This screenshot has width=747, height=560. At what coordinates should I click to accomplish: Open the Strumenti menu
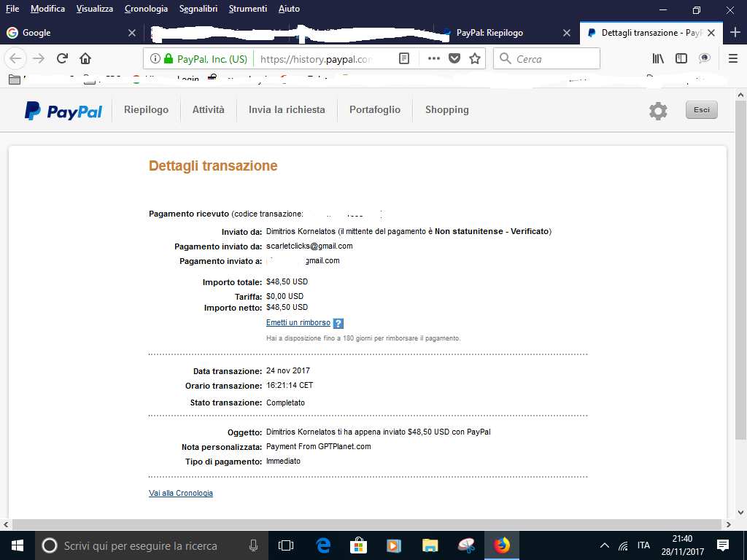(x=248, y=9)
